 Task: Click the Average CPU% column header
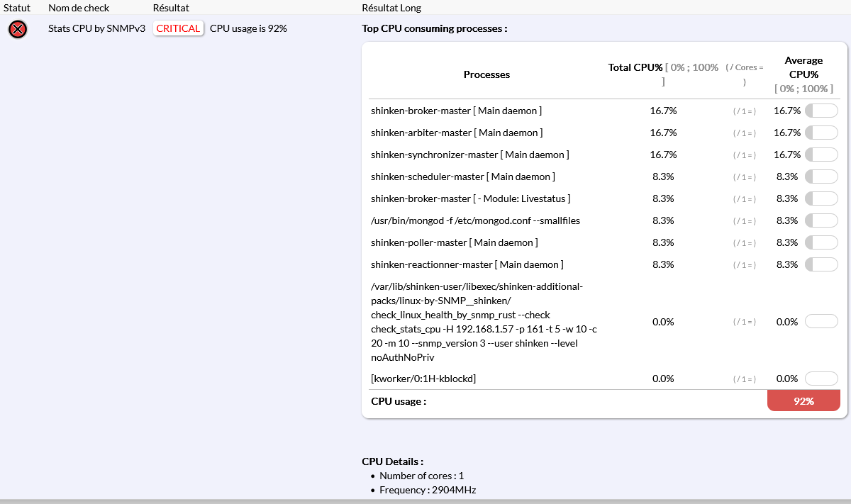[803, 67]
